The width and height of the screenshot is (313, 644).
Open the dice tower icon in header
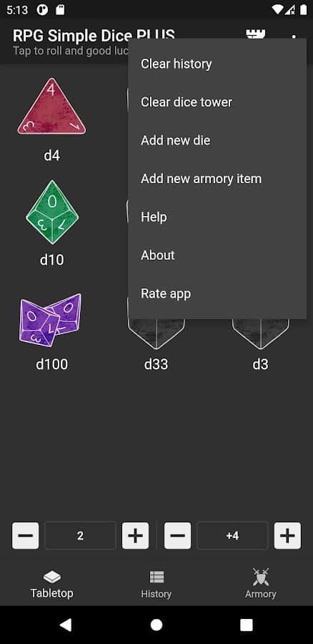click(255, 34)
